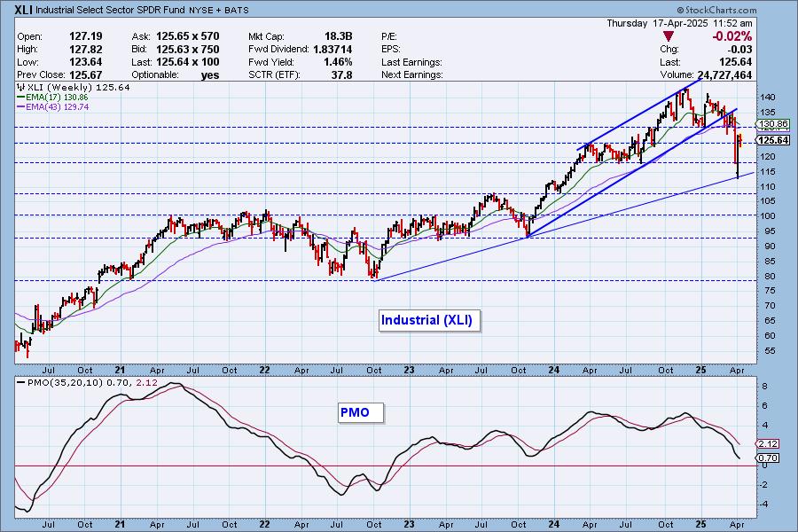The image size is (798, 532).
Task: Select the Open value 127.19
Action: click(x=85, y=36)
